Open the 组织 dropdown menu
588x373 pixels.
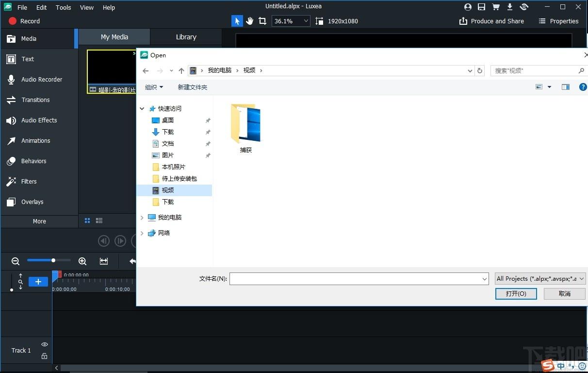click(x=154, y=87)
